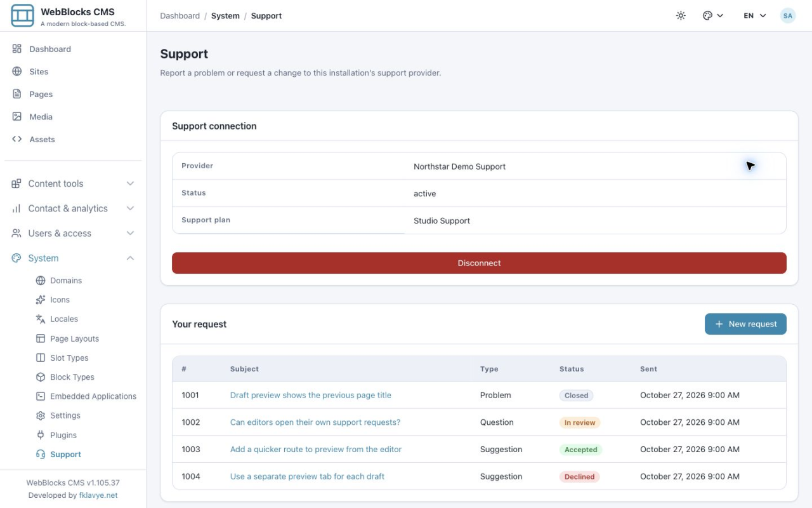Click the System palette icon in sidebar
Image resolution: width=812 pixels, height=508 pixels.
[16, 258]
